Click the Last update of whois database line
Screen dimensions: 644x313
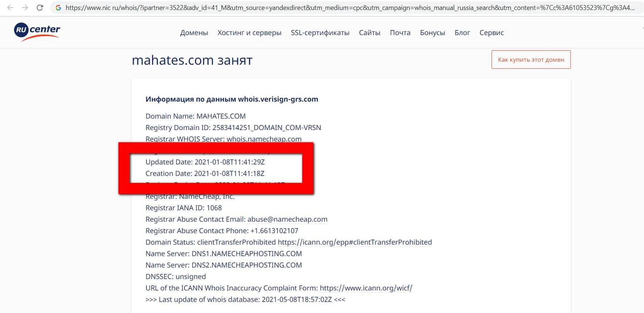click(x=245, y=299)
